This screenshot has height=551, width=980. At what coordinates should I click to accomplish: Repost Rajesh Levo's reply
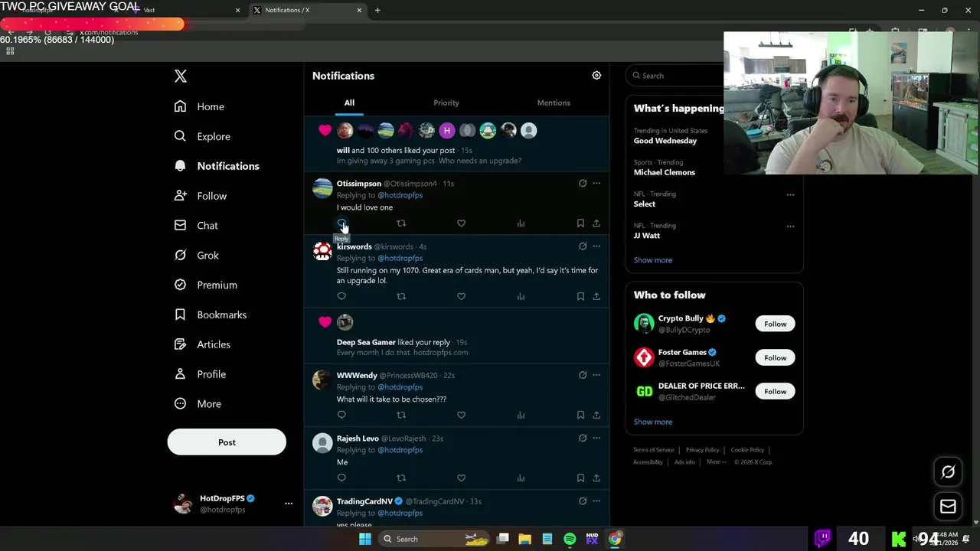(401, 478)
